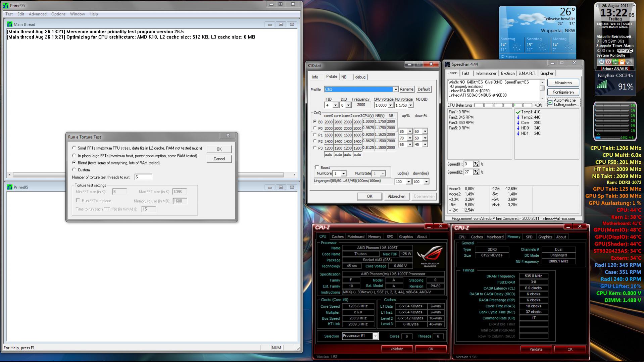Click the CPU Belastung load bar
This screenshot has height=362, width=644.
pos(503,105)
